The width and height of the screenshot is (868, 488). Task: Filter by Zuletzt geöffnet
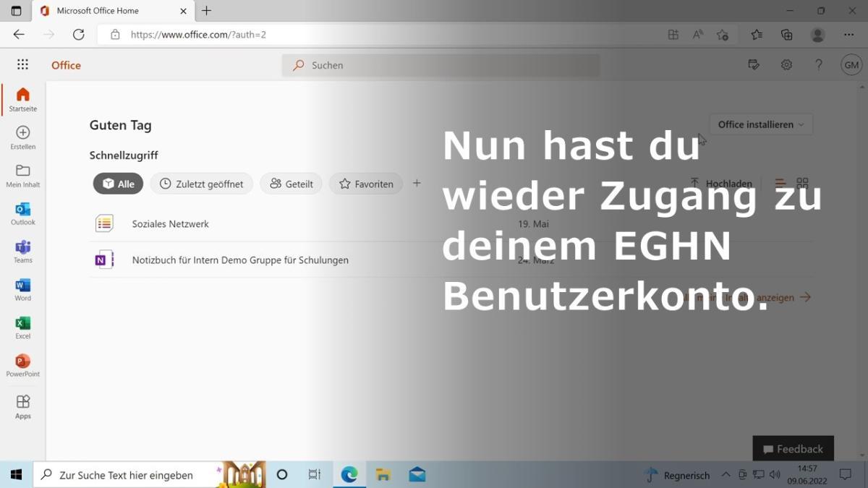click(x=202, y=184)
